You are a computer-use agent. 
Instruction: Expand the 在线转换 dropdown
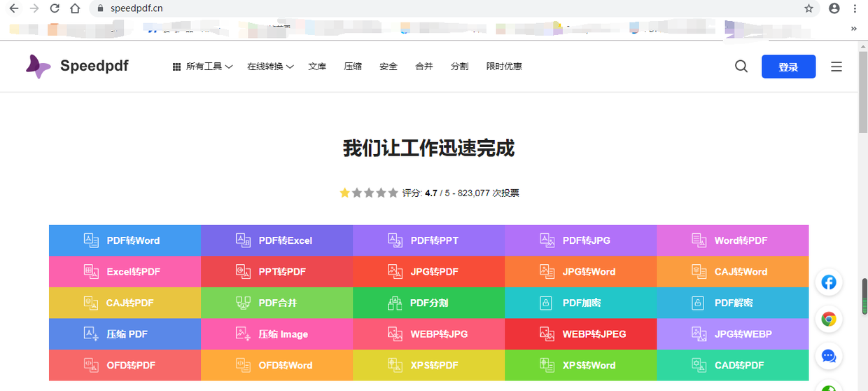pyautogui.click(x=270, y=67)
